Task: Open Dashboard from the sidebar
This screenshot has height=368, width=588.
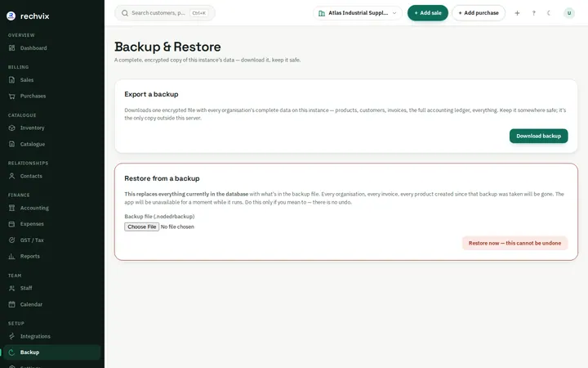Action: pyautogui.click(x=52, y=48)
